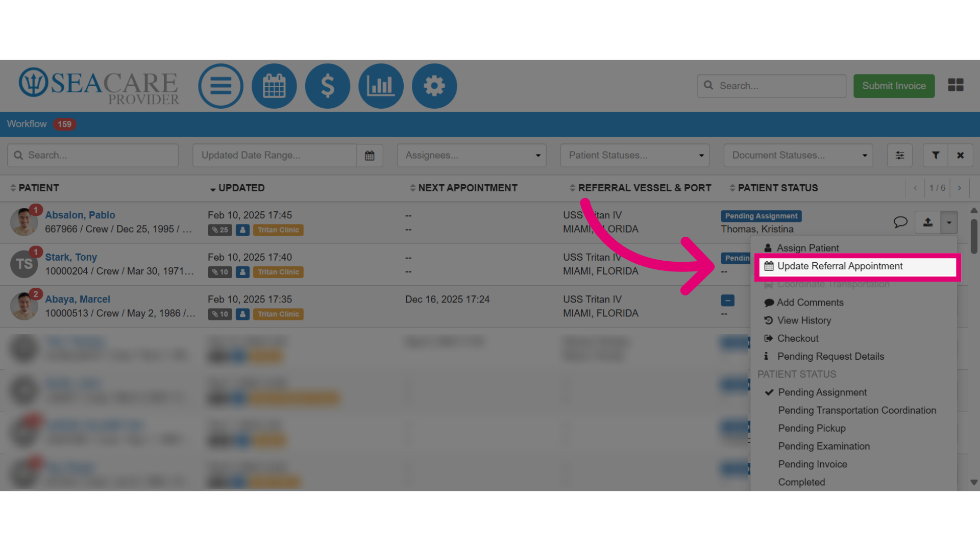This screenshot has height=551, width=980.
Task: Set status to Pending Pickup
Action: coord(853,428)
